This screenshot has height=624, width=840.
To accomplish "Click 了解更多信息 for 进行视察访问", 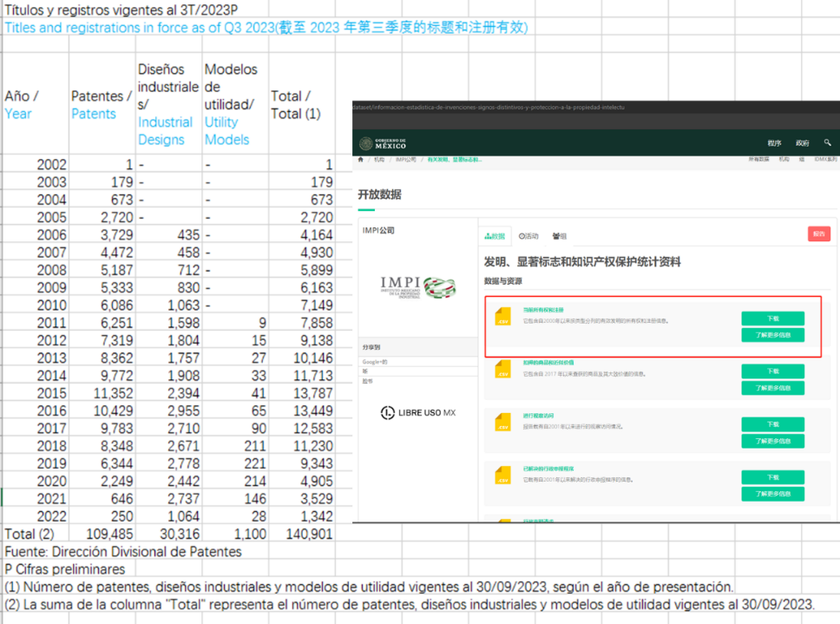I will click(x=772, y=441).
